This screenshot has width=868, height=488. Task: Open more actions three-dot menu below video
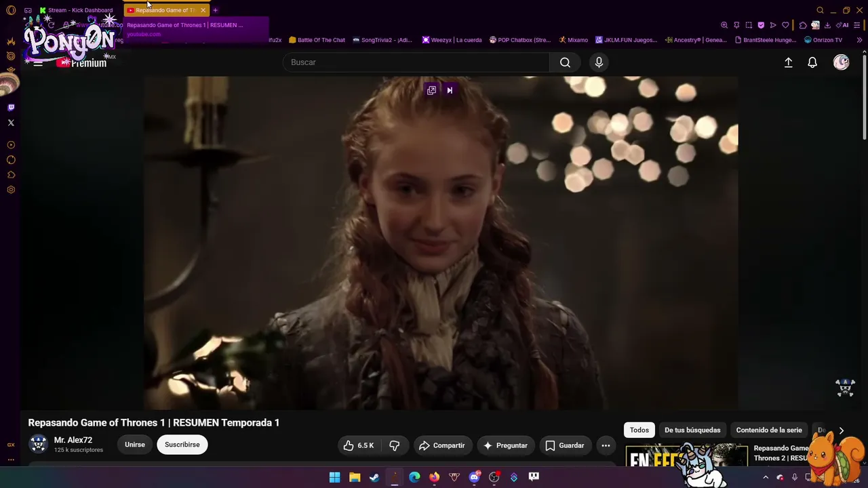pos(606,445)
